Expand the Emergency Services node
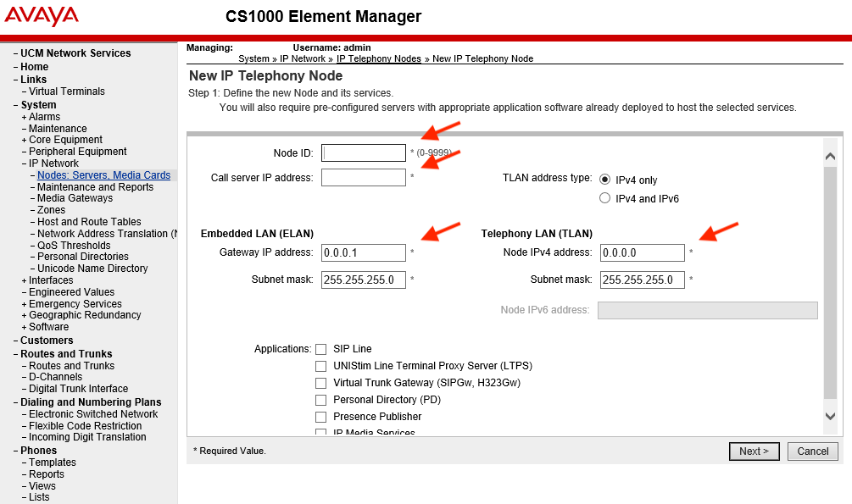 point(24,304)
